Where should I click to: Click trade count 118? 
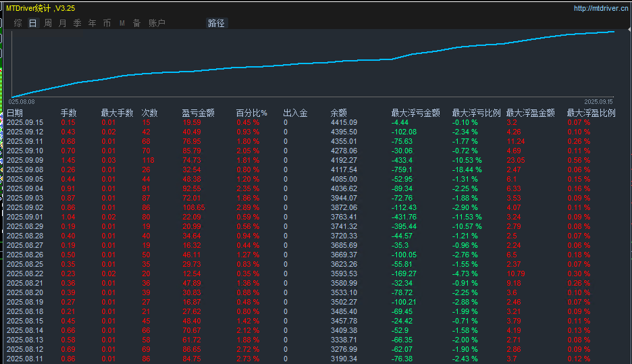tap(148, 160)
